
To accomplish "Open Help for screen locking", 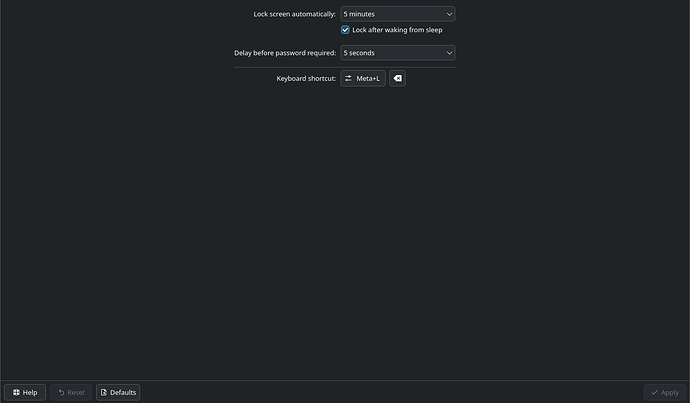I will pyautogui.click(x=25, y=392).
